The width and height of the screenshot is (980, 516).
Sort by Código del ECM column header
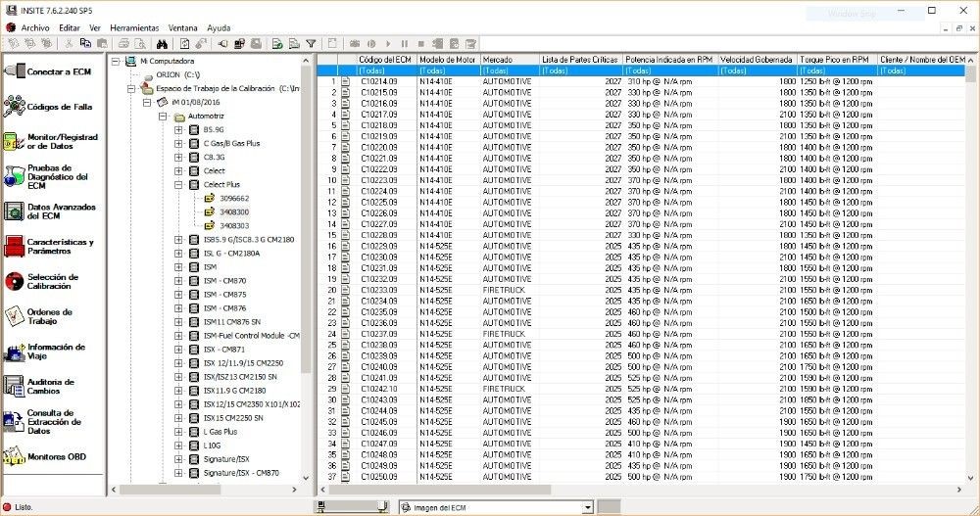(385, 60)
